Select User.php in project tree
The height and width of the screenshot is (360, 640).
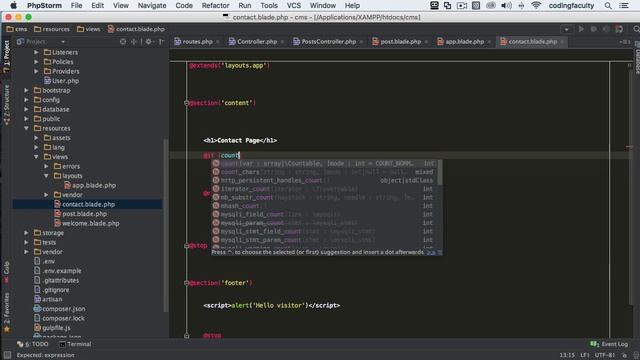click(x=61, y=81)
